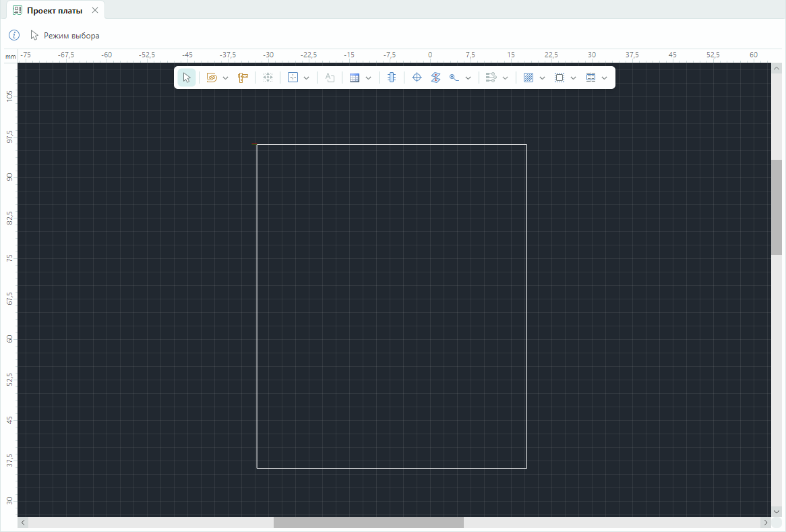Click the scroll left arrow
Image resolution: width=786 pixels, height=532 pixels.
coord(22,523)
